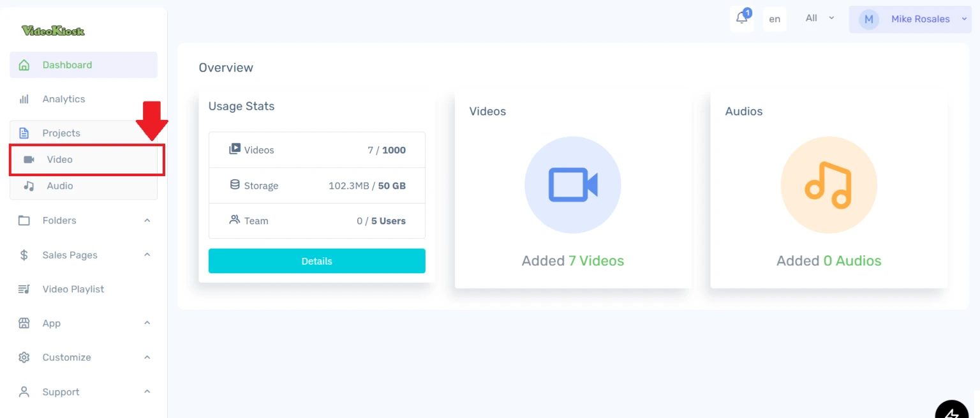Click the Details button

316,261
